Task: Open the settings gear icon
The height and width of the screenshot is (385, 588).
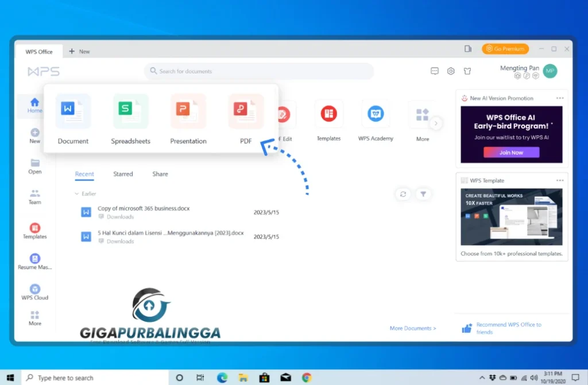Action: pos(451,71)
